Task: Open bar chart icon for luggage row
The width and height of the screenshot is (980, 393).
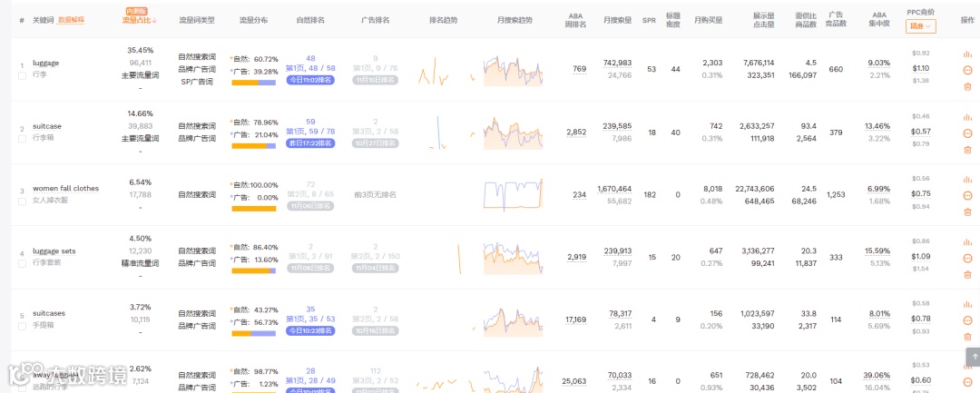Action: click(x=967, y=54)
